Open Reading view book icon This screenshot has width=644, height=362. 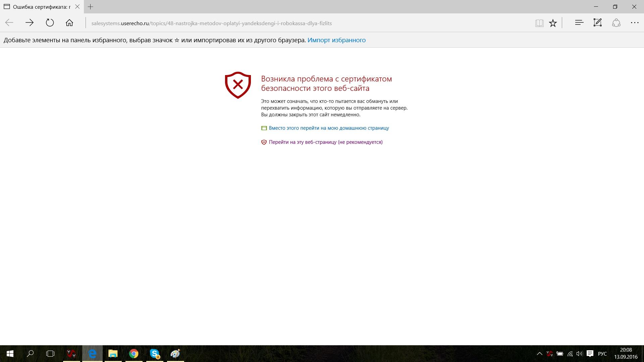coord(539,23)
